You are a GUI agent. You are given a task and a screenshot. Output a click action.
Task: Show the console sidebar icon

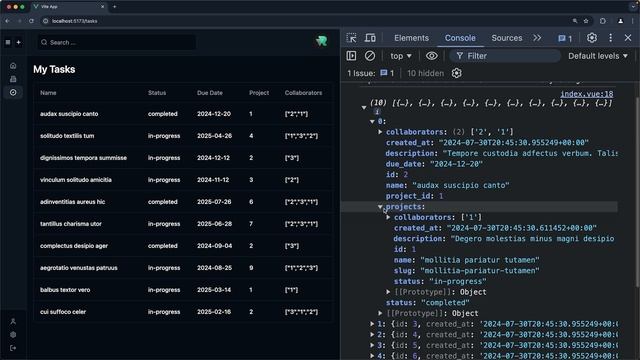(x=351, y=56)
